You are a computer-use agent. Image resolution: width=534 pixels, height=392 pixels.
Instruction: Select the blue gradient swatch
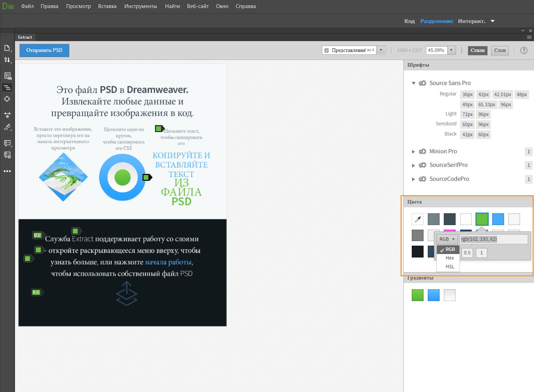point(434,295)
